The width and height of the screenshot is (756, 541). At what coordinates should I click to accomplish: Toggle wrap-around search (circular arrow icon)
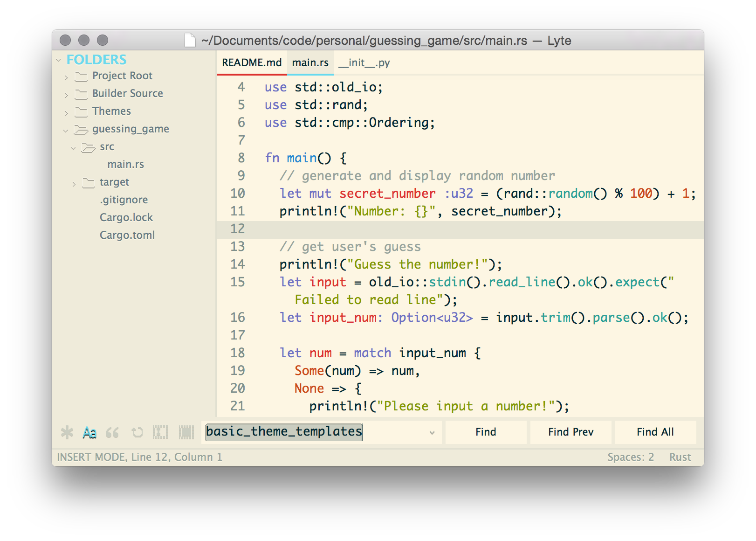[137, 432]
